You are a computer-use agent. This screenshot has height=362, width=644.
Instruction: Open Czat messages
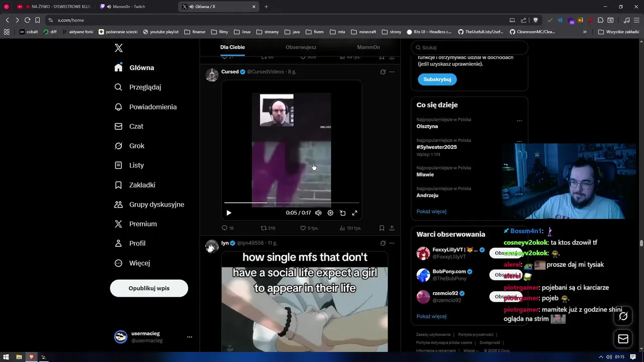pyautogui.click(x=129, y=126)
